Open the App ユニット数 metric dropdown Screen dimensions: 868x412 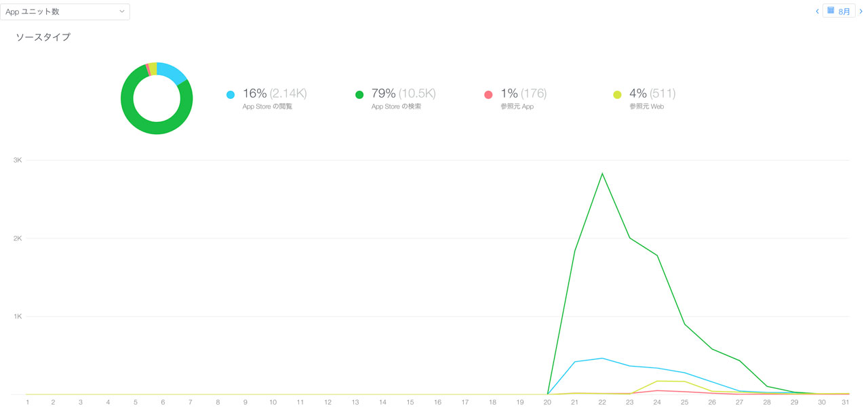tap(65, 12)
